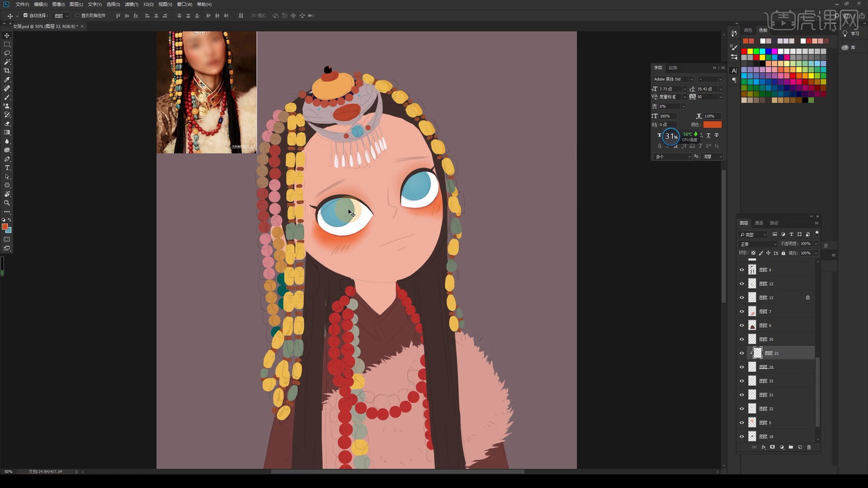
Task: Click the lock all padlock icon
Action: (x=783, y=253)
